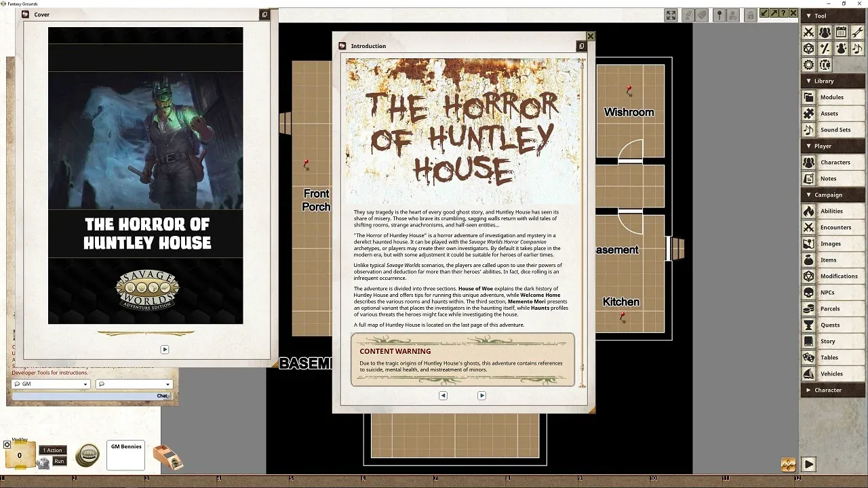Click the Chat input field
This screenshot has width=868, height=488.
[x=91, y=395]
